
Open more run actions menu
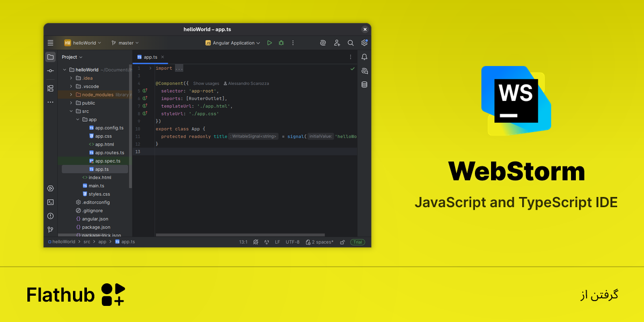(293, 43)
